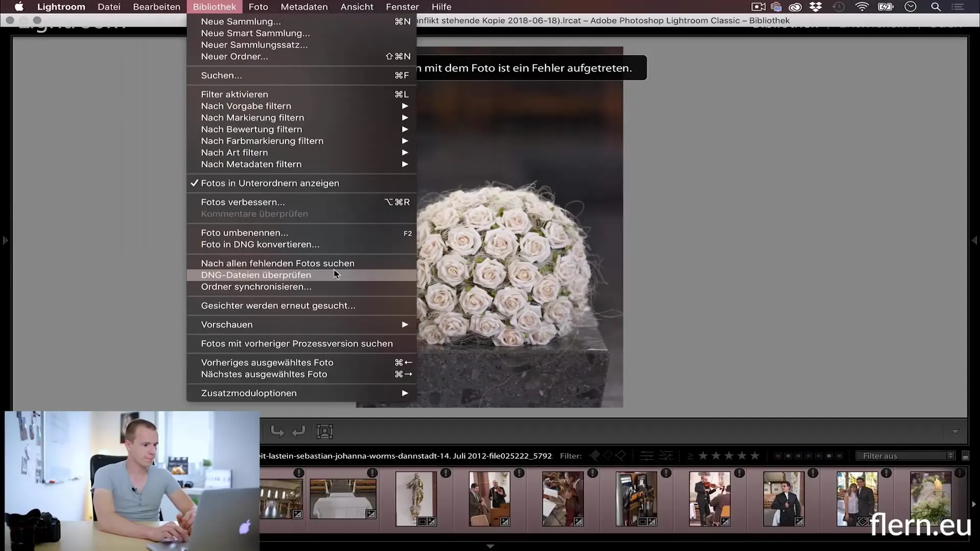Screen dimensions: 980x551
Task: Click the greater-or-equal rating operator
Action: (x=690, y=456)
